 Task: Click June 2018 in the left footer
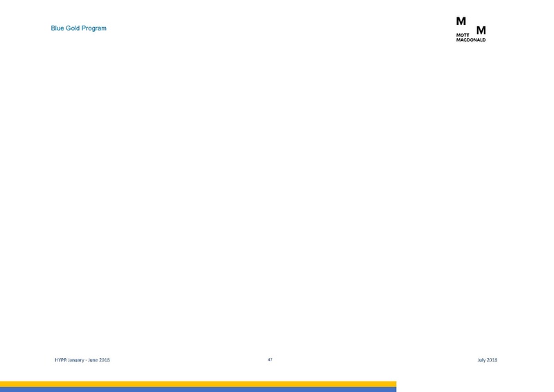(99, 360)
